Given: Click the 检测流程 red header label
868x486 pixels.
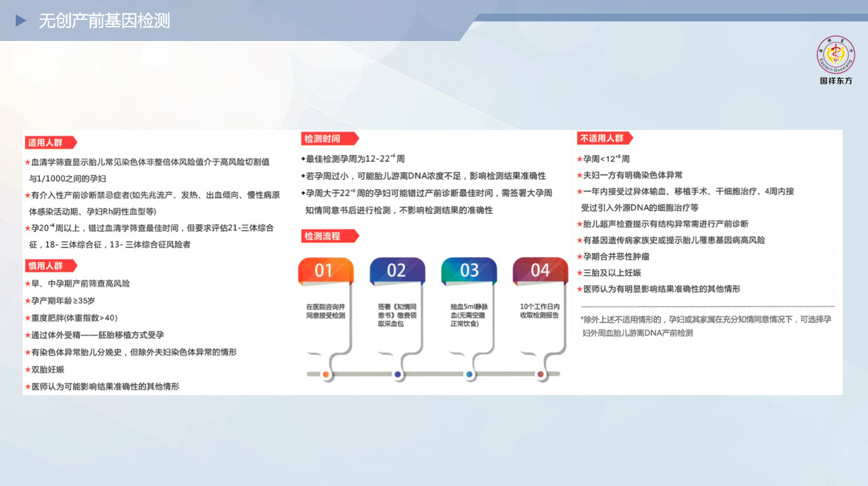Looking at the screenshot, I should (329, 236).
